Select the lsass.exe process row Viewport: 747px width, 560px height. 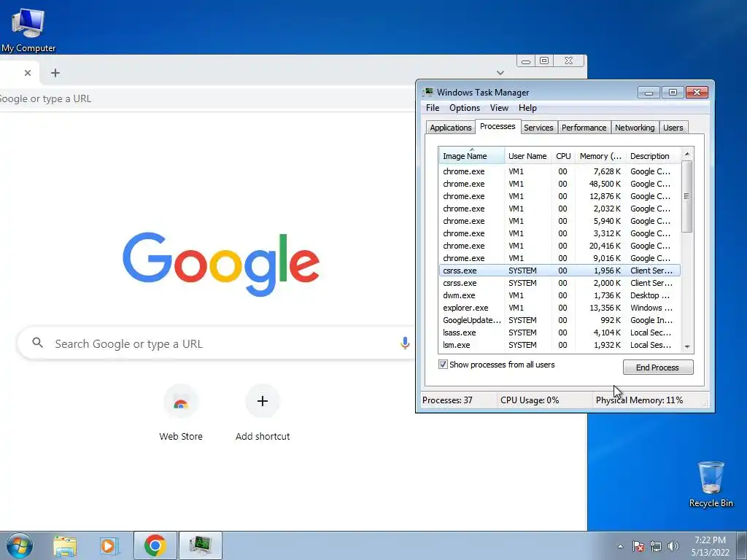[x=560, y=332]
